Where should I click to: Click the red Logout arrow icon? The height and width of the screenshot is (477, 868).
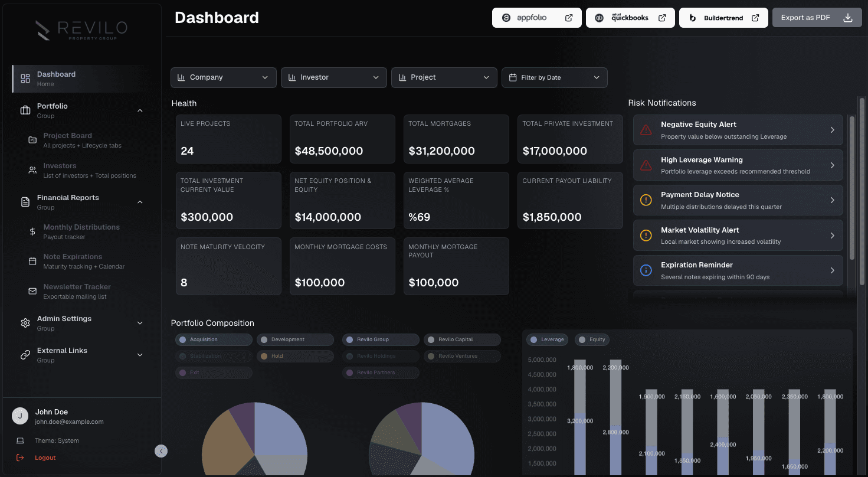coord(20,458)
